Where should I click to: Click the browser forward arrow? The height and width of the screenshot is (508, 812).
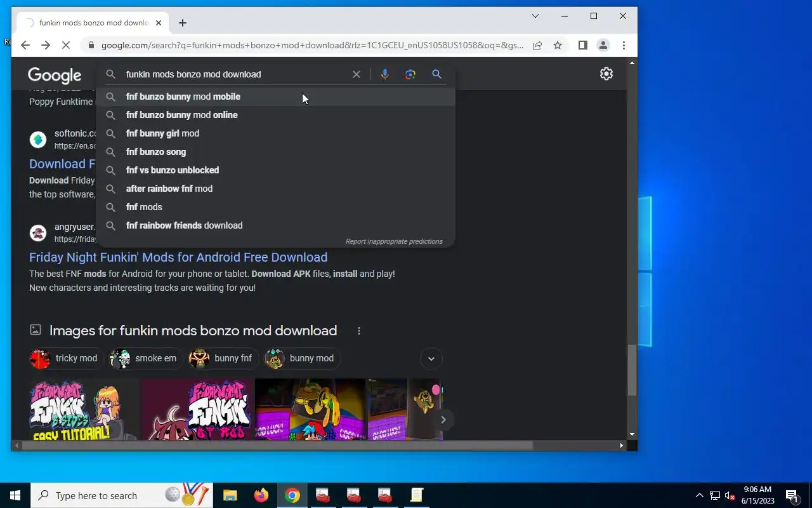(46, 45)
